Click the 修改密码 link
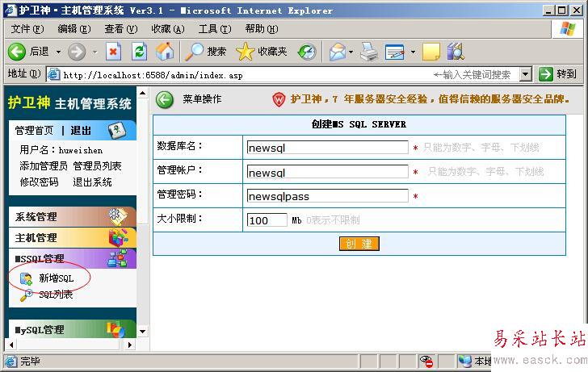The width and height of the screenshot is (588, 372). click(x=39, y=182)
